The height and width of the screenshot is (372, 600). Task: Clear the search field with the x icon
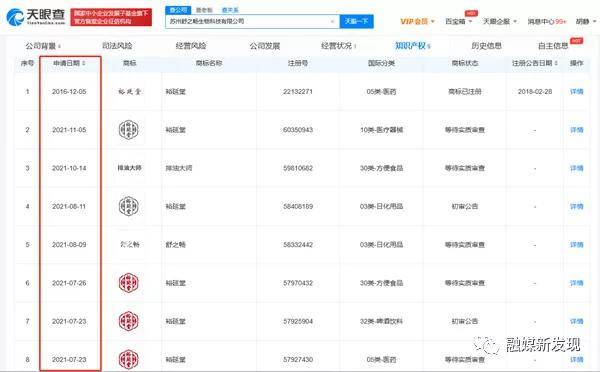click(333, 21)
